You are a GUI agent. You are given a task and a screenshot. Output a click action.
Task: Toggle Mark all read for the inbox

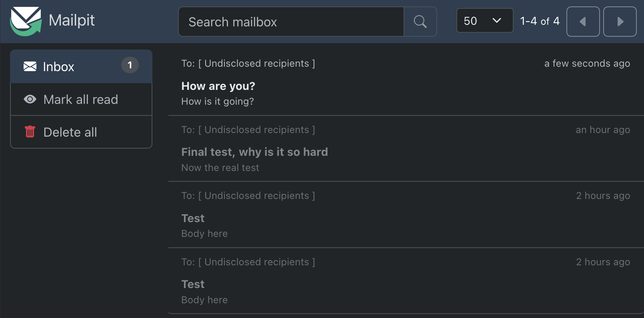point(81,99)
